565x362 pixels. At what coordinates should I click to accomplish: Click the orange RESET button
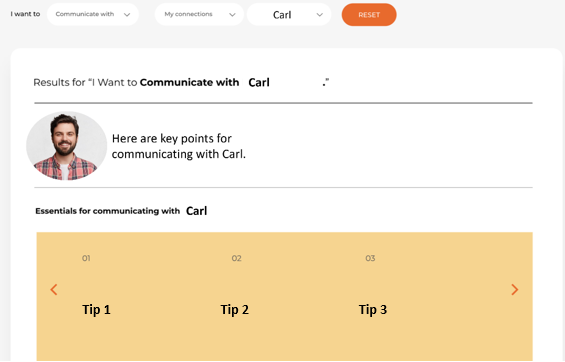pos(369,15)
